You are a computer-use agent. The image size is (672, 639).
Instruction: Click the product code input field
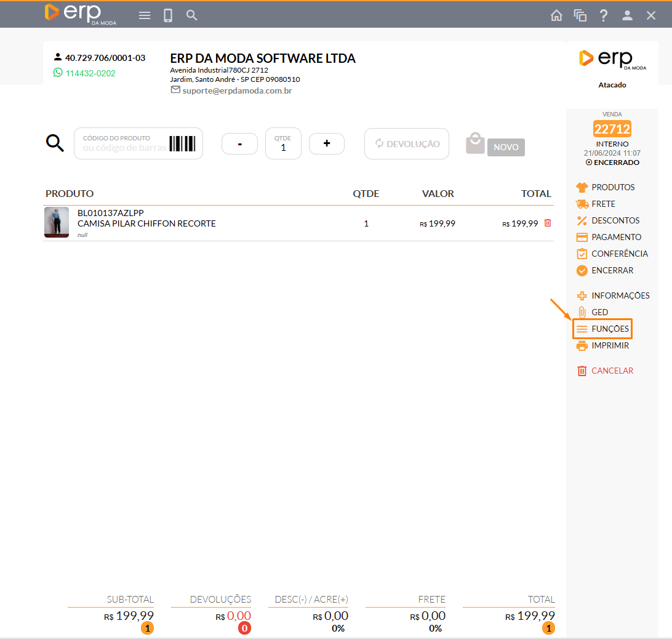(124, 148)
